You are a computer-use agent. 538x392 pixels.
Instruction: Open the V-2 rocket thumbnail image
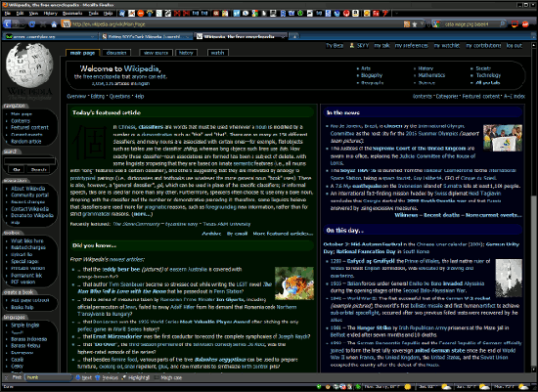point(509,278)
